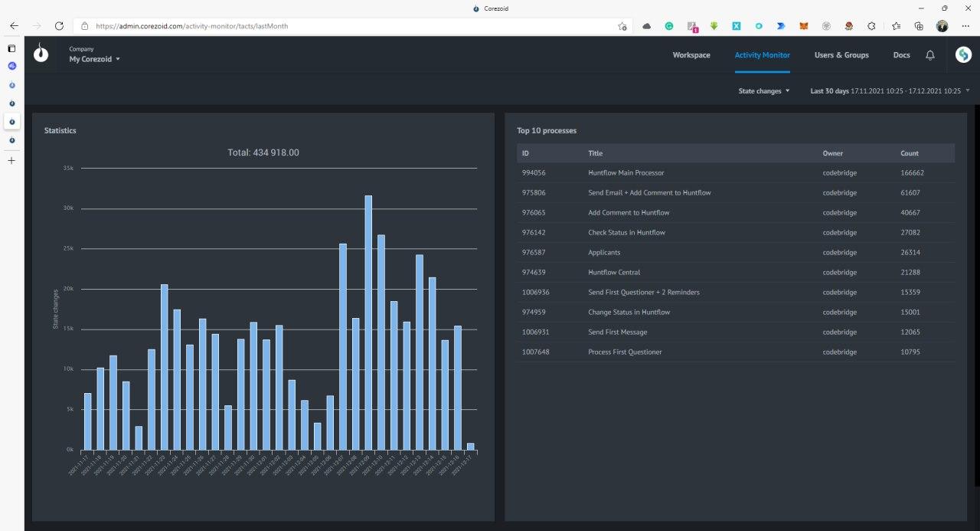Image resolution: width=980 pixels, height=531 pixels.
Task: Open the State changes dropdown
Action: pyautogui.click(x=763, y=91)
